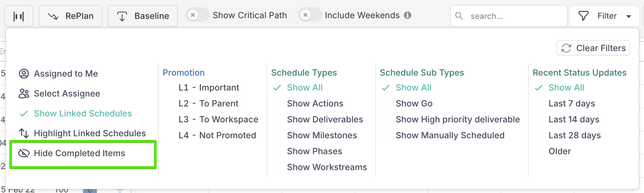Click the funnel Filter icon
The image size is (644, 193).
pos(583,16)
